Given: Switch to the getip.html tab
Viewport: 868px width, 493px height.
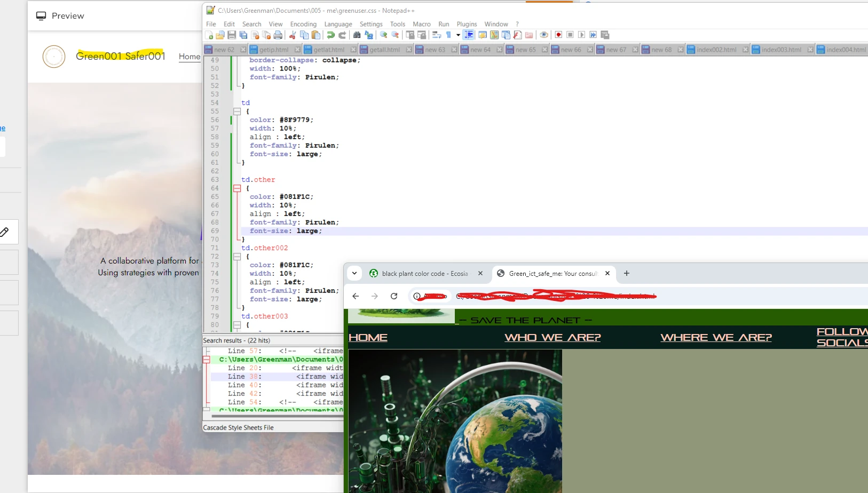Looking at the screenshot, I should coord(273,50).
